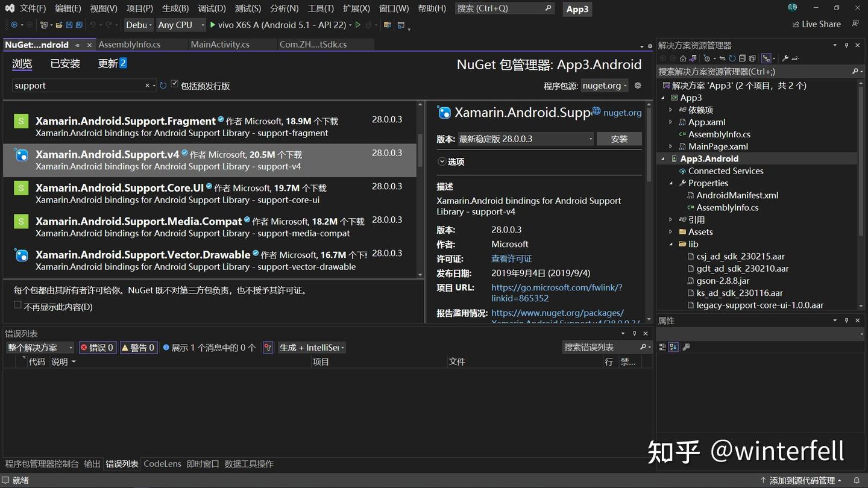Click Categorized view icon in Properties panel

point(662,347)
